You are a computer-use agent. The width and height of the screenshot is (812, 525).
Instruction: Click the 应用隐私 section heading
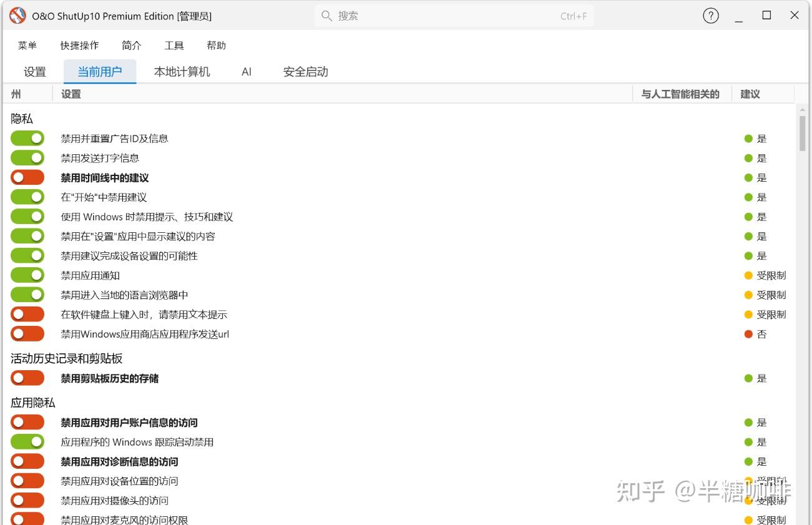click(33, 403)
